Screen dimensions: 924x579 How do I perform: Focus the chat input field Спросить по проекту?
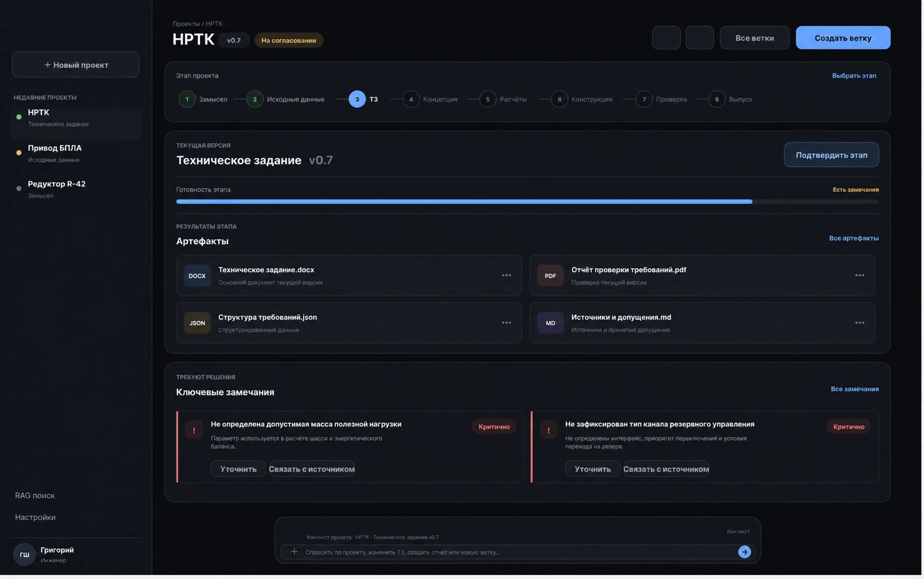coord(517,552)
